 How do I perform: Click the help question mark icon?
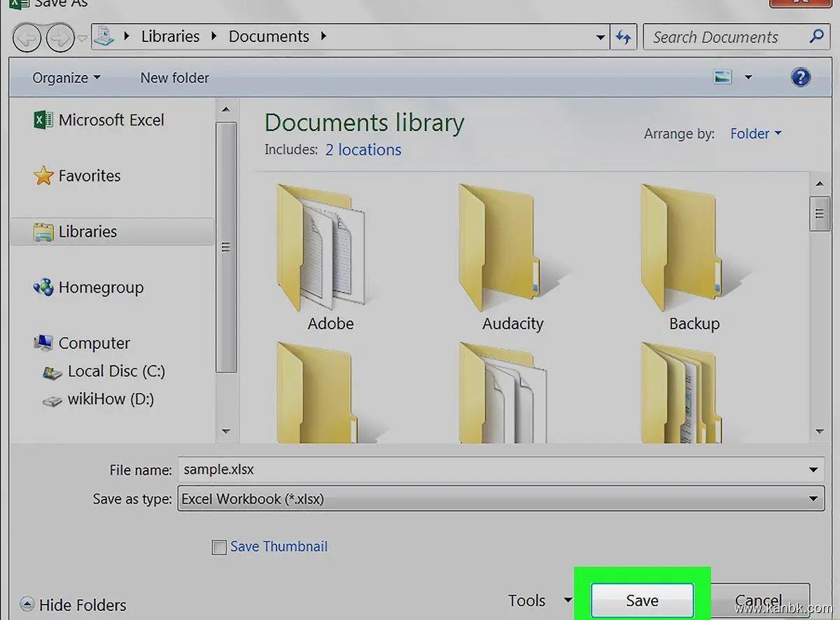point(800,77)
